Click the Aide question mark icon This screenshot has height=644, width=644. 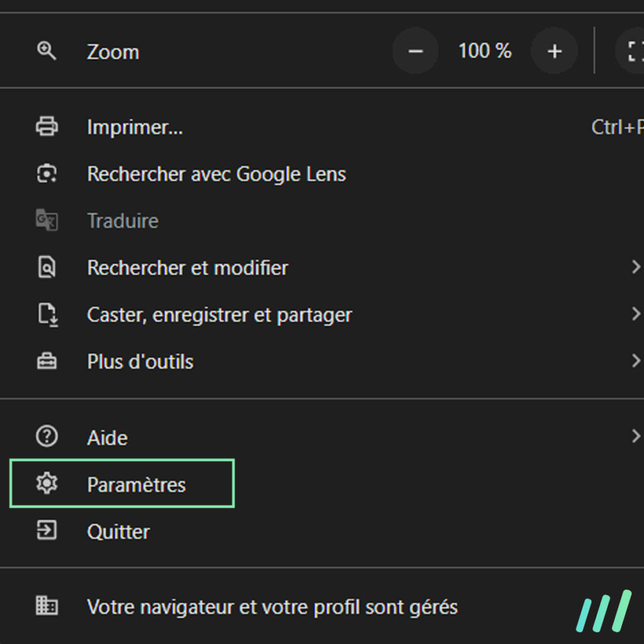point(47,436)
